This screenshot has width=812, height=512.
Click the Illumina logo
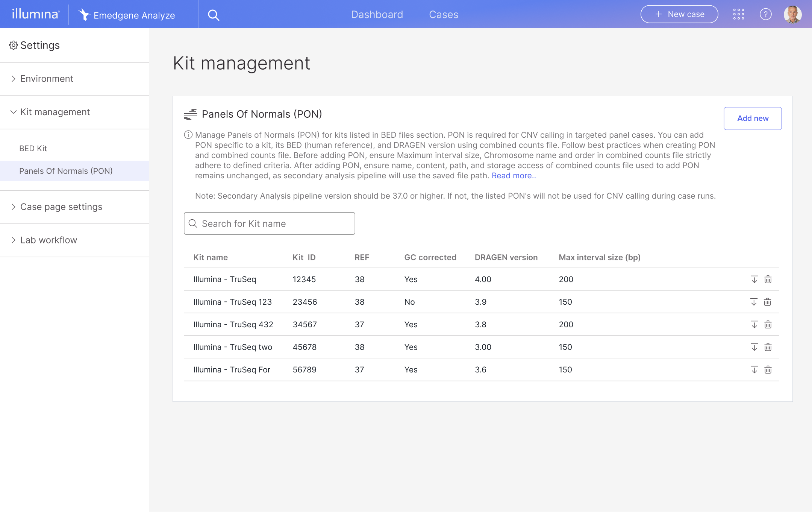[x=36, y=14]
